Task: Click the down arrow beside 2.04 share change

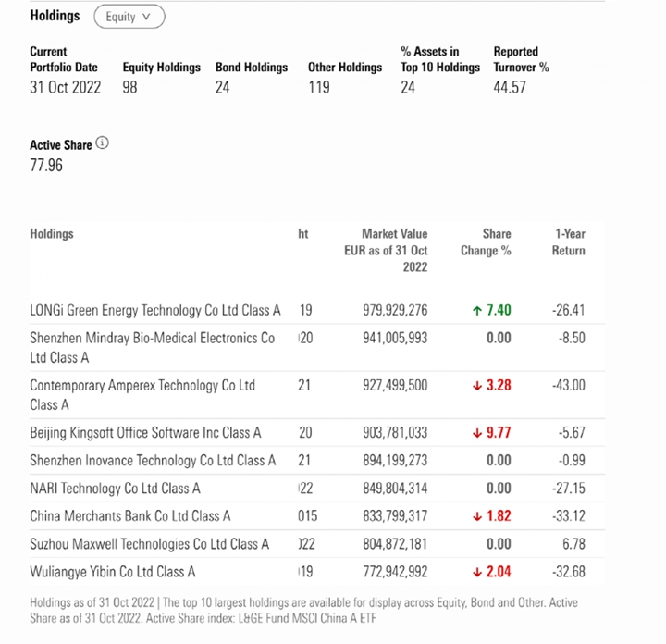Action: pos(477,572)
